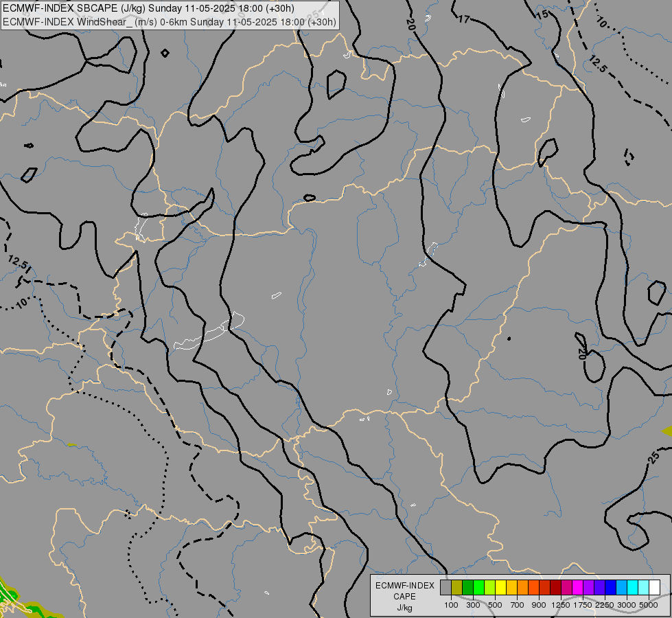Select the purple swatch right of 1750
This screenshot has width=672, height=618.
coord(588,588)
